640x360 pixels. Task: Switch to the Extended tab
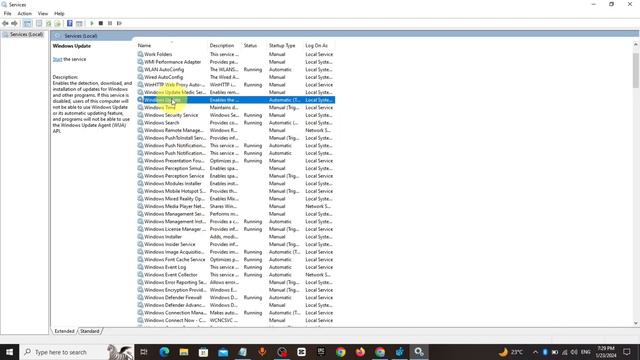pyautogui.click(x=64, y=331)
